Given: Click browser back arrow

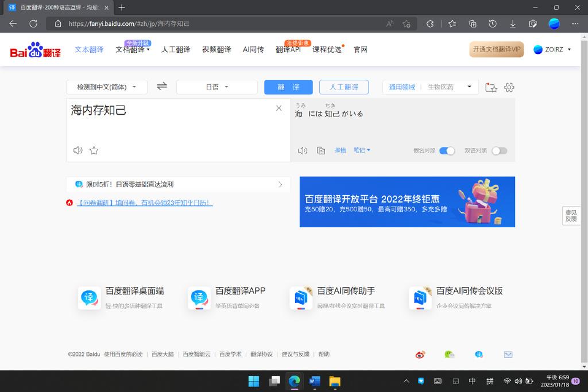Looking at the screenshot, I should (13, 24).
